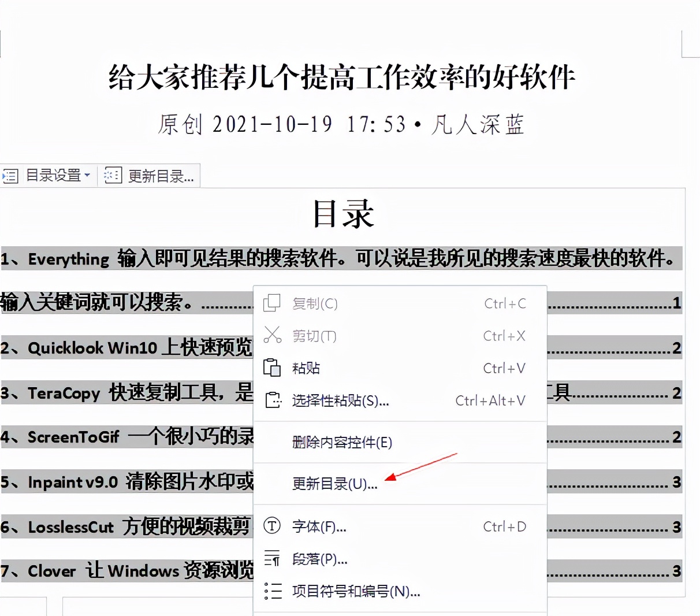Click the 目录设置 toolbar icon
This screenshot has width=700, height=616.
pyautogui.click(x=10, y=175)
